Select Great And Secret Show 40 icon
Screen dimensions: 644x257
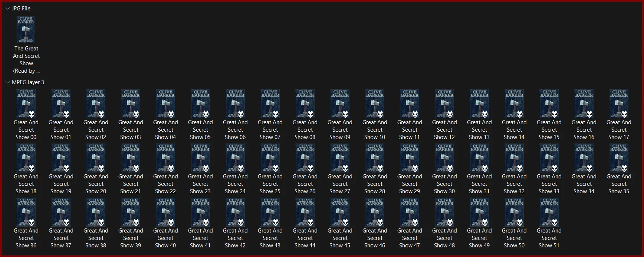(165, 212)
